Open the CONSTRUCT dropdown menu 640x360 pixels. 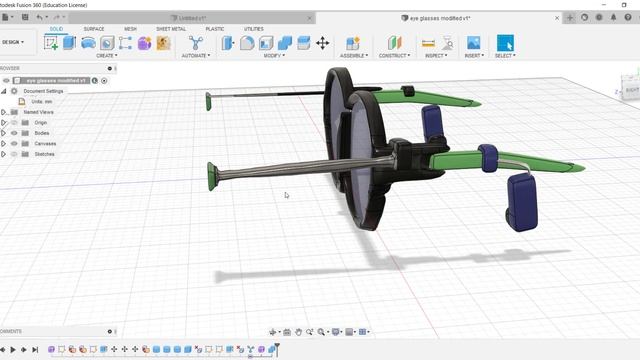click(x=394, y=56)
